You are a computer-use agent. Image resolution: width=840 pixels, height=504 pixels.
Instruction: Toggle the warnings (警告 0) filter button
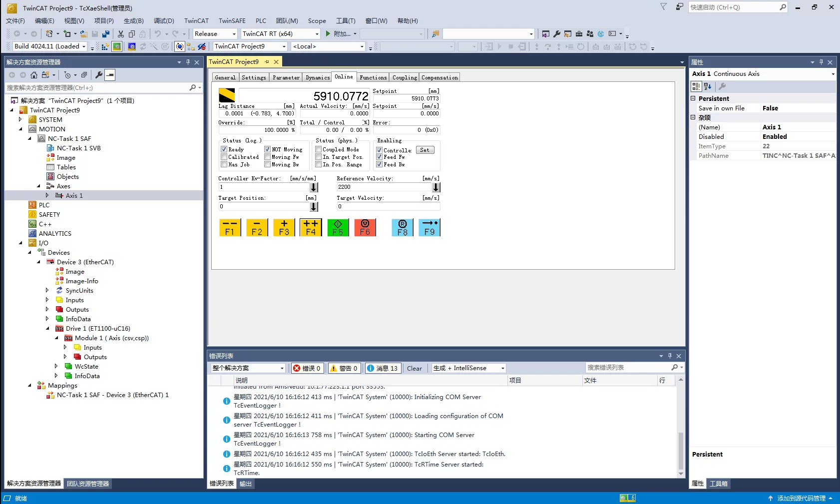[x=344, y=368]
